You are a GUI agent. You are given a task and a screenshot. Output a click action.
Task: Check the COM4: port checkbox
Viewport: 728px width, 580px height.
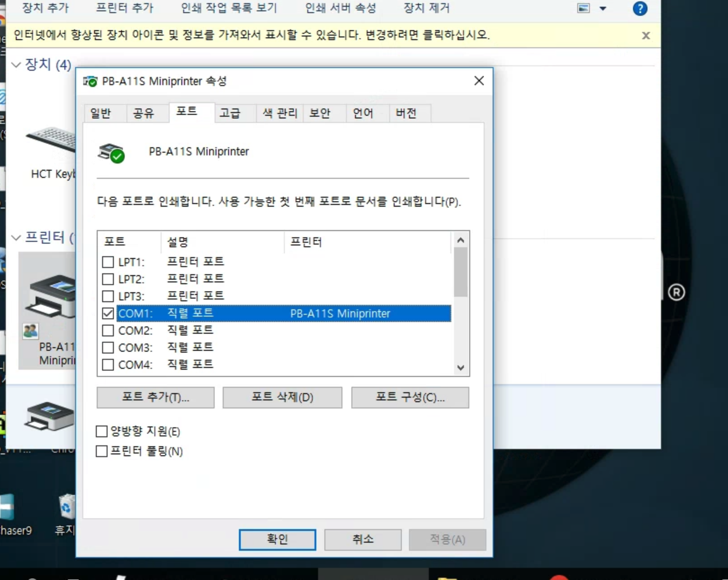108,365
